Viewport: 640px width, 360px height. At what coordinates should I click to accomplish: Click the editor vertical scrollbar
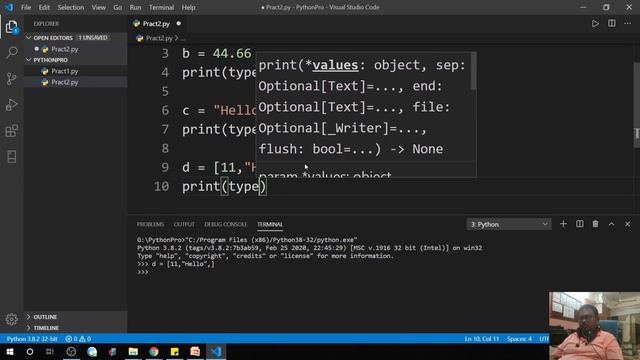pyautogui.click(x=637, y=104)
